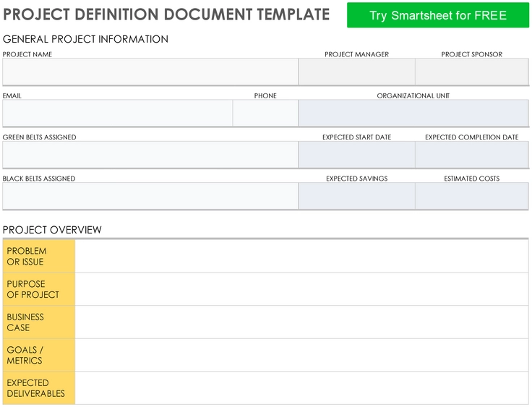
Task: Click the yellow BUSINESS CASE label cell
Action: [x=39, y=322]
